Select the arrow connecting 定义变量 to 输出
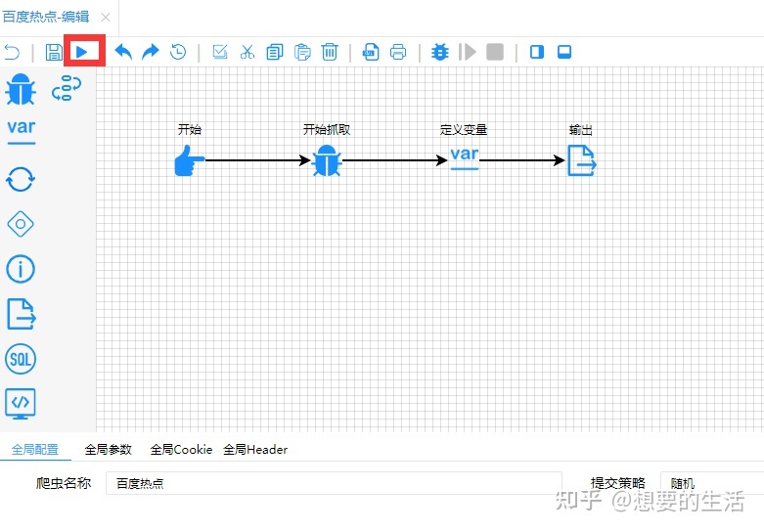 coord(522,159)
